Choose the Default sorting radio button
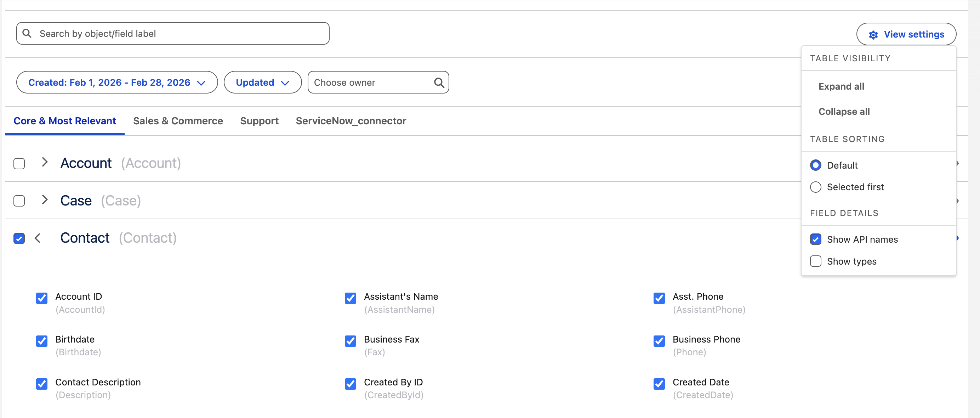 point(815,165)
